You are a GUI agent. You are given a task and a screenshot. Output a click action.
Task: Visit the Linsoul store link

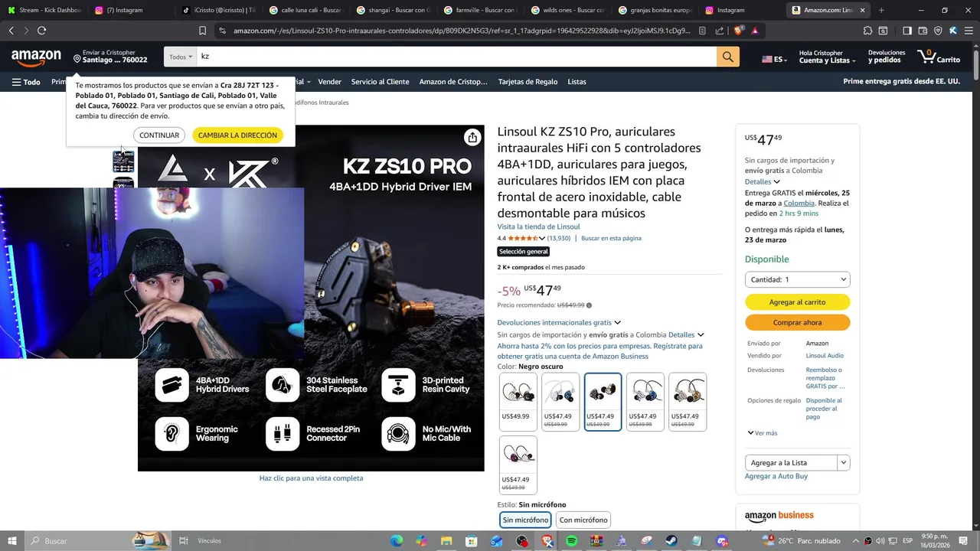pos(538,227)
